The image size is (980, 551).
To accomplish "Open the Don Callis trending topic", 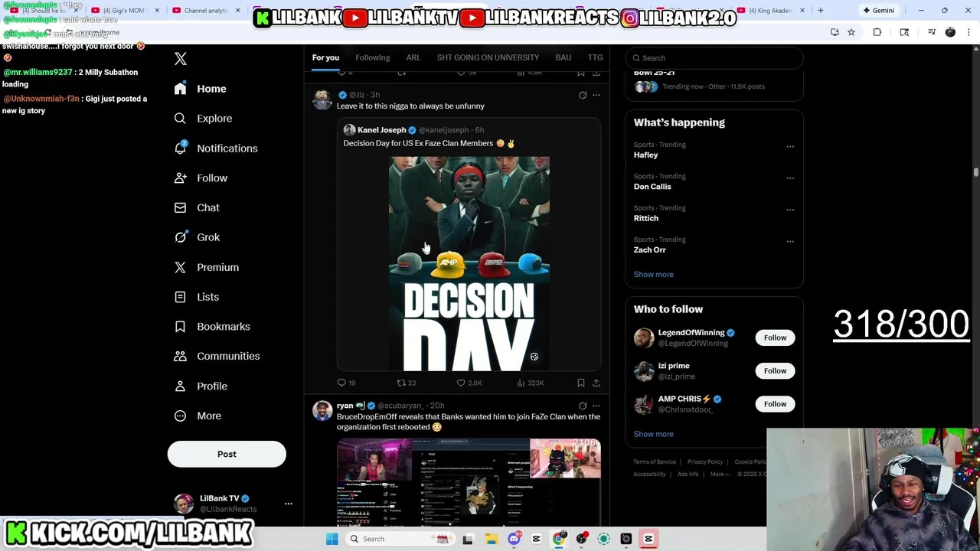I will coord(652,187).
